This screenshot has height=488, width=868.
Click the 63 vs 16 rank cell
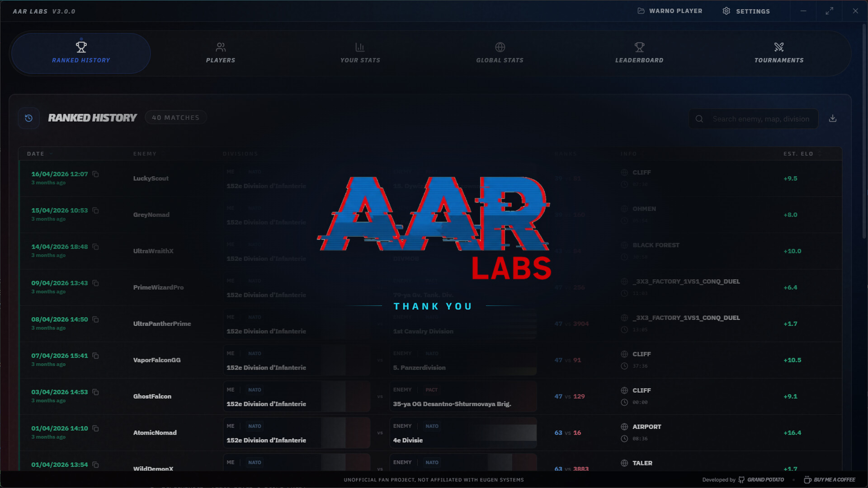[568, 433]
